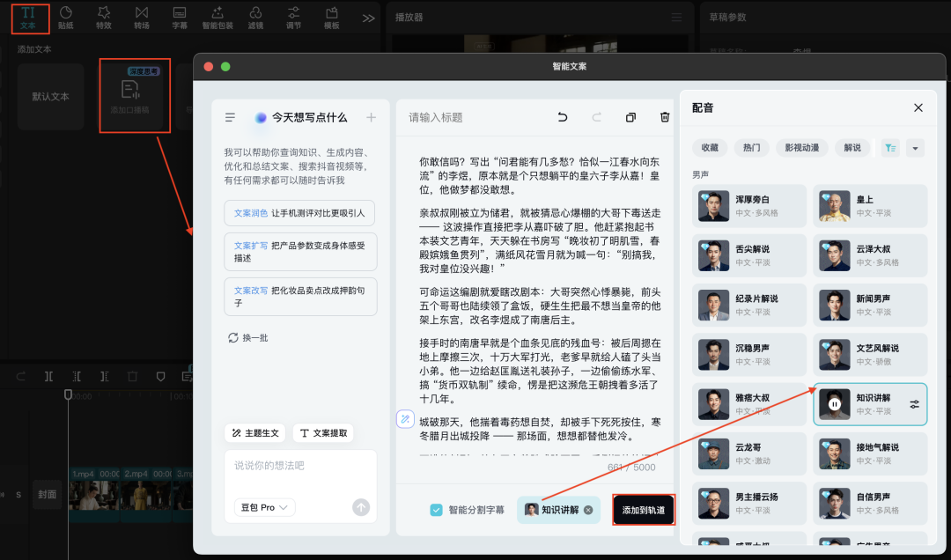The height and width of the screenshot is (560, 951).
Task: Open the 贴纸 (Sticker) panel
Action: [65, 16]
